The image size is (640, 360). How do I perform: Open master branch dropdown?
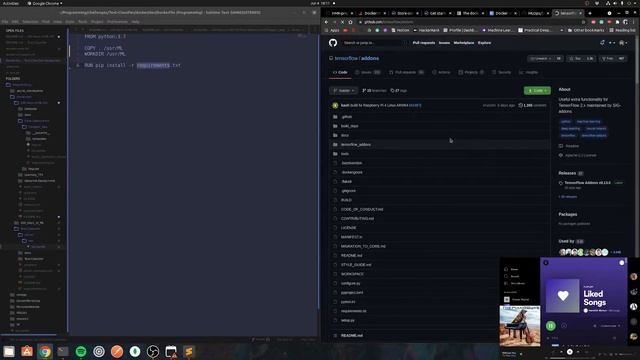pyautogui.click(x=343, y=91)
